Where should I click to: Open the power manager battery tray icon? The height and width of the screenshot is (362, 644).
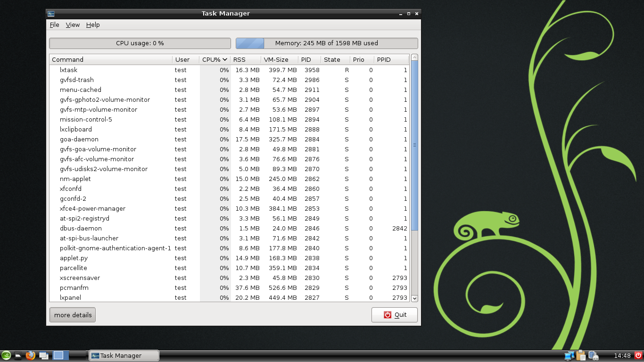pyautogui.click(x=594, y=355)
